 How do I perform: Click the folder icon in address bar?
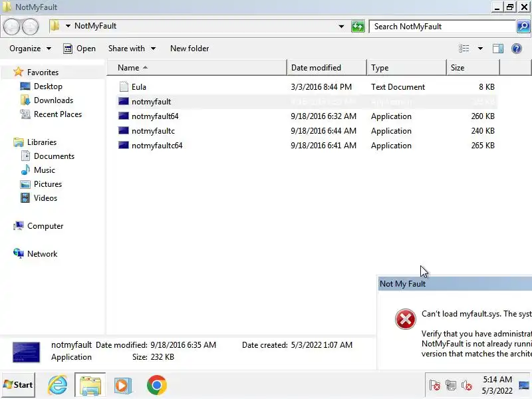[x=55, y=26]
